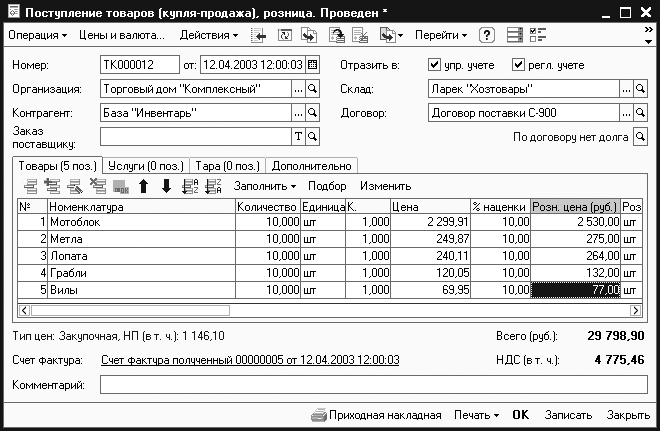Open the Организация selection ellipsis button
This screenshot has height=431, width=660.
tap(298, 89)
